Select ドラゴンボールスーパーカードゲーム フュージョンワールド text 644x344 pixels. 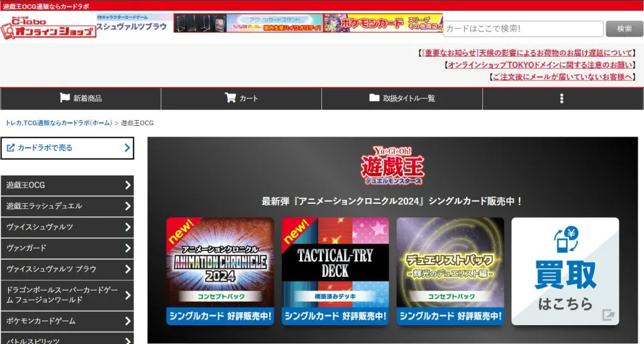(x=62, y=295)
